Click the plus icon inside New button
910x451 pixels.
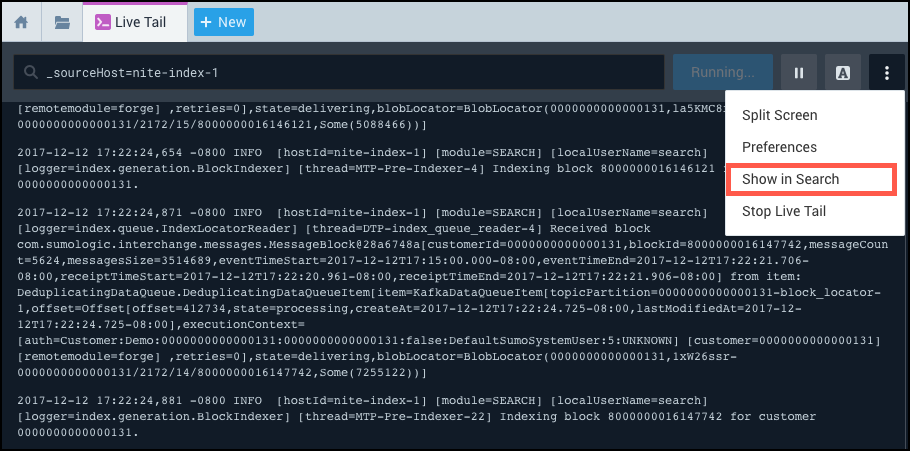pyautogui.click(x=204, y=22)
